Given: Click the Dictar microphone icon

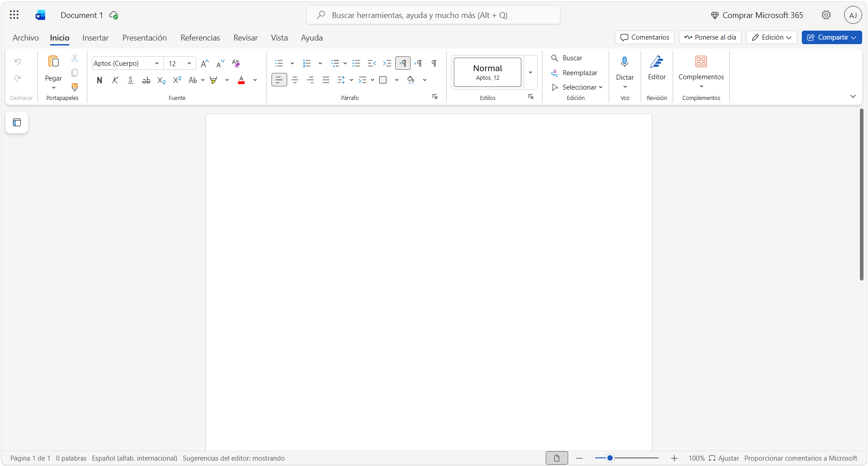Looking at the screenshot, I should coord(624,62).
